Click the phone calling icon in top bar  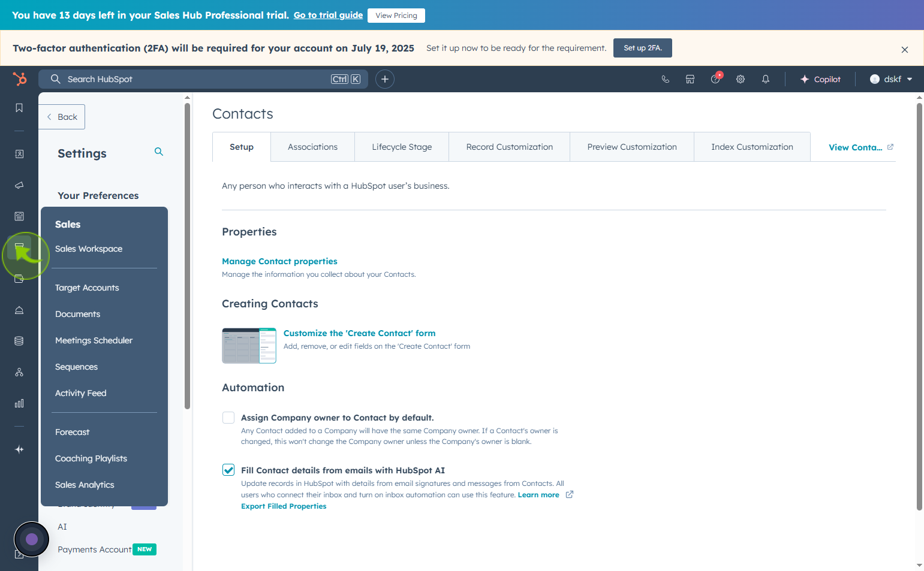click(665, 79)
